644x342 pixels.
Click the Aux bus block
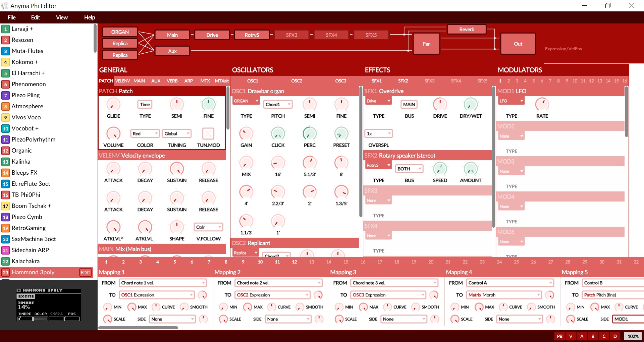click(172, 51)
